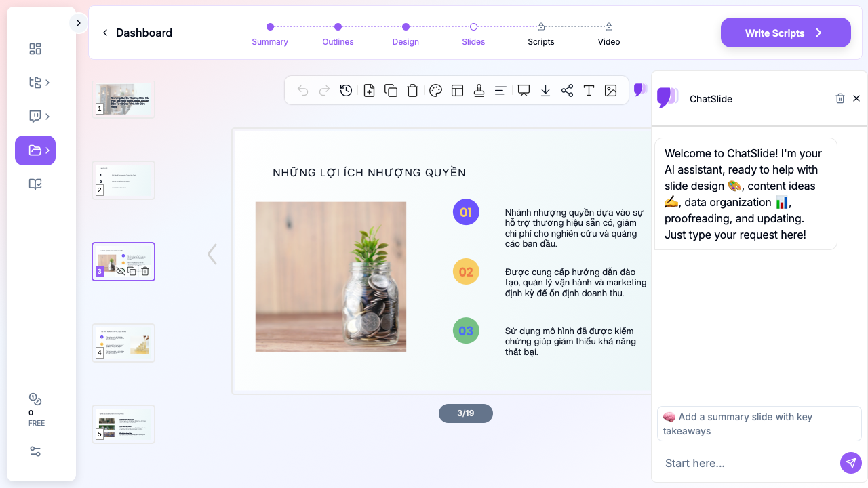Start presentation mode from the toolbar

pos(523,89)
